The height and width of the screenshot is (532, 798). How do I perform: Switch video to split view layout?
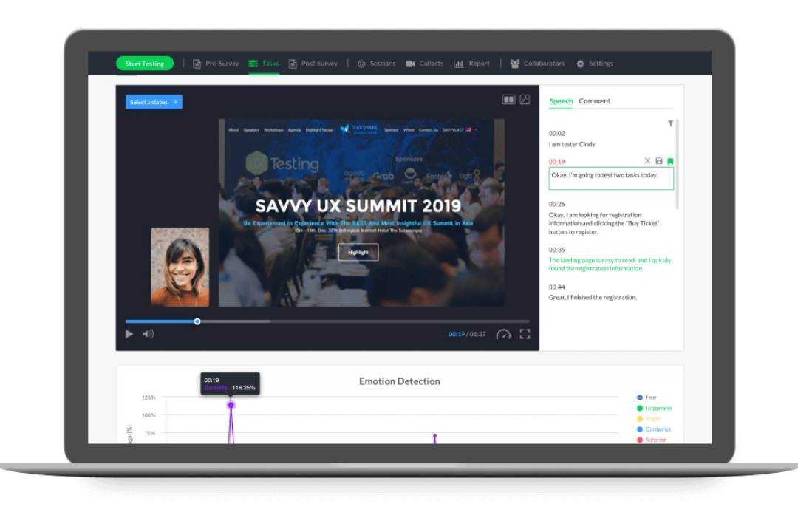(508, 99)
